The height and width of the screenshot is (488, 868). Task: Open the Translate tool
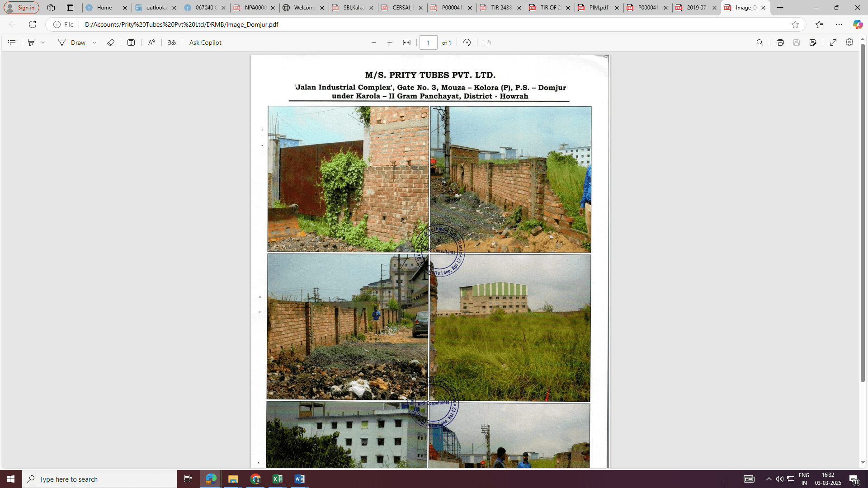(x=171, y=42)
